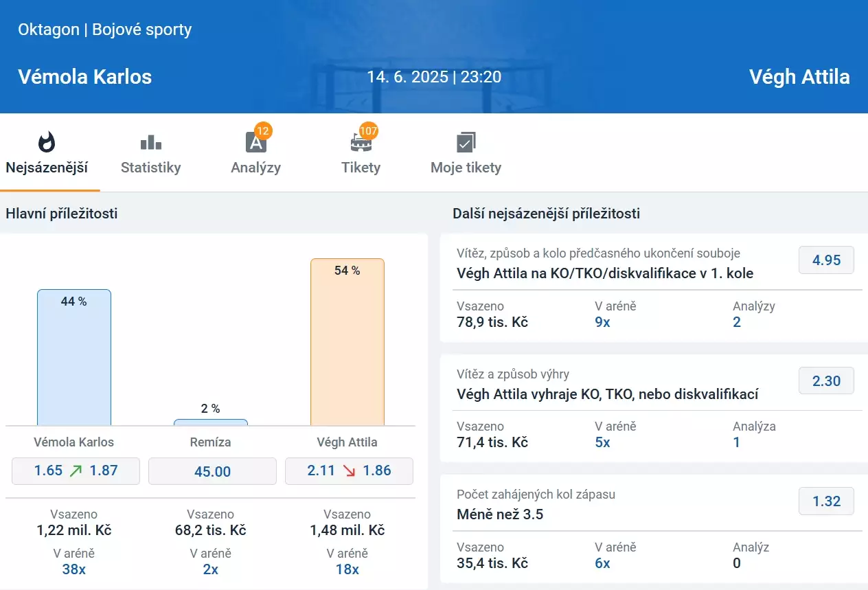Pick odds 1.32 for Méně než 3.5

(x=826, y=501)
